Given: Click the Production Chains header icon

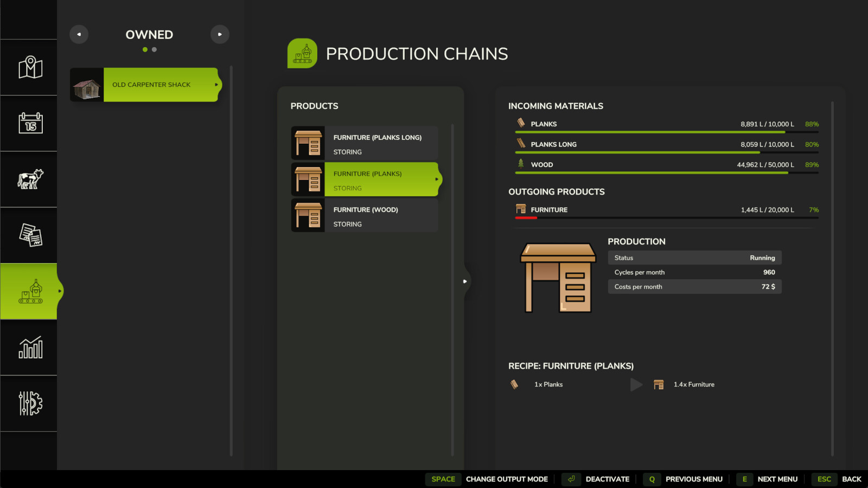Looking at the screenshot, I should 302,53.
